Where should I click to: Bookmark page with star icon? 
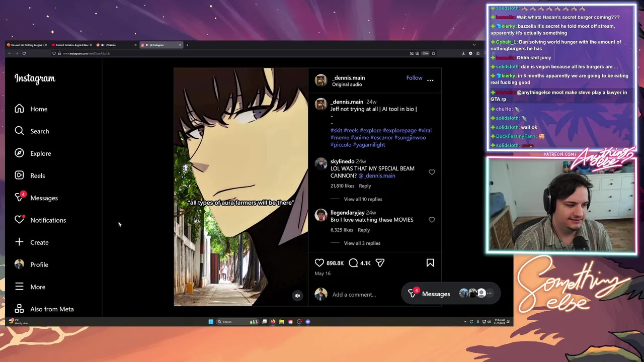click(x=433, y=53)
